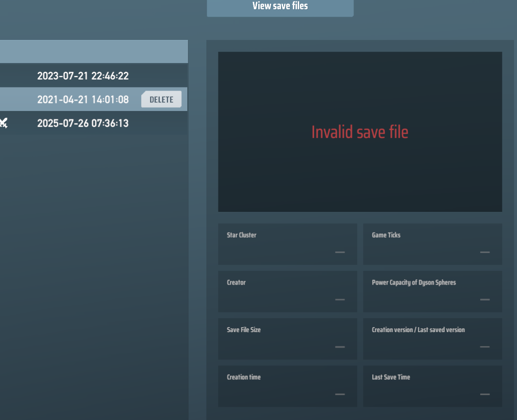Click the Star Cluster info field
This screenshot has height=420, width=517.
click(x=288, y=244)
